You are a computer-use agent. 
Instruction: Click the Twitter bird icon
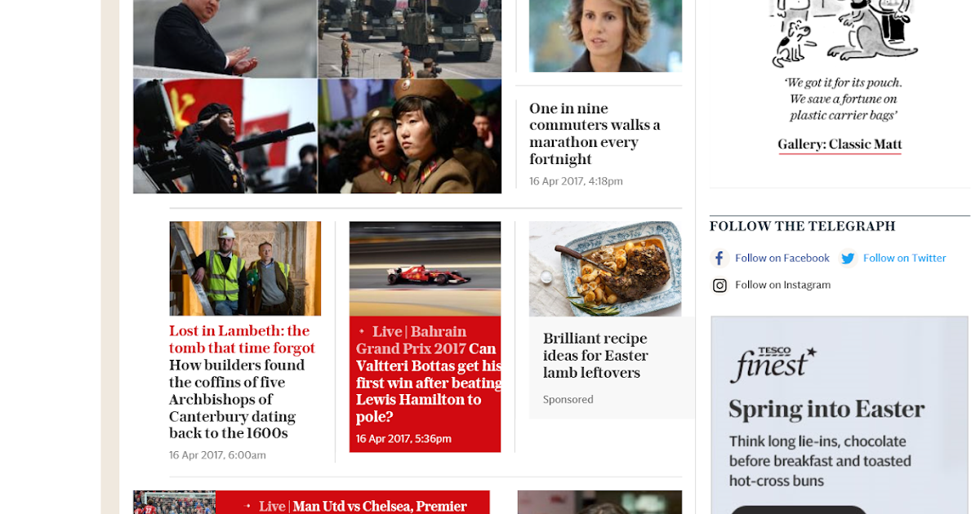coord(848,259)
